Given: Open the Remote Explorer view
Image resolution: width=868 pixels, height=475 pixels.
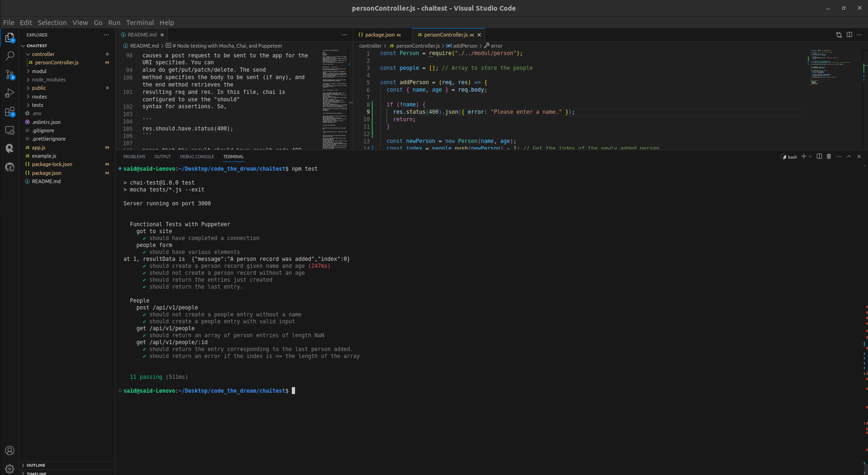Looking at the screenshot, I should [10, 130].
